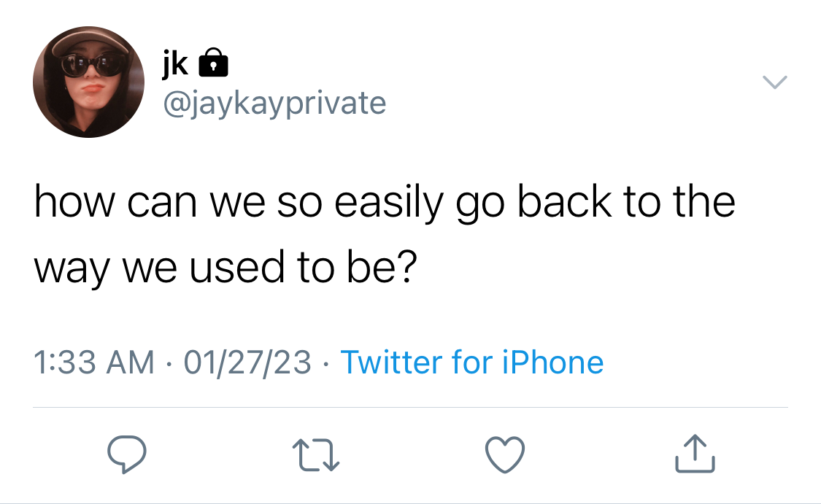
Task: Click the word 'iPhone' in the source label
Action: point(552,363)
